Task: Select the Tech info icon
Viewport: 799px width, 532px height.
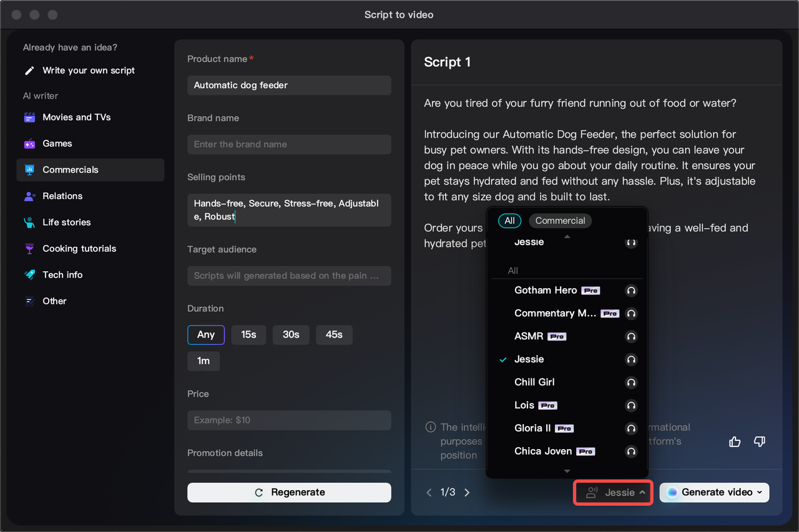Action: (29, 274)
